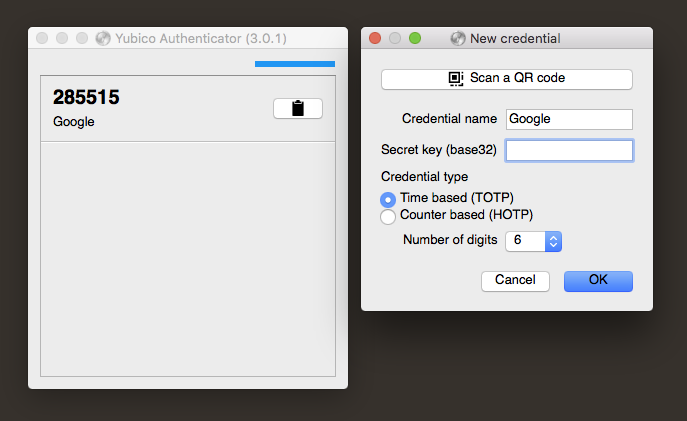Copy the Google code to clipboard
This screenshot has height=421, width=687.
[298, 108]
